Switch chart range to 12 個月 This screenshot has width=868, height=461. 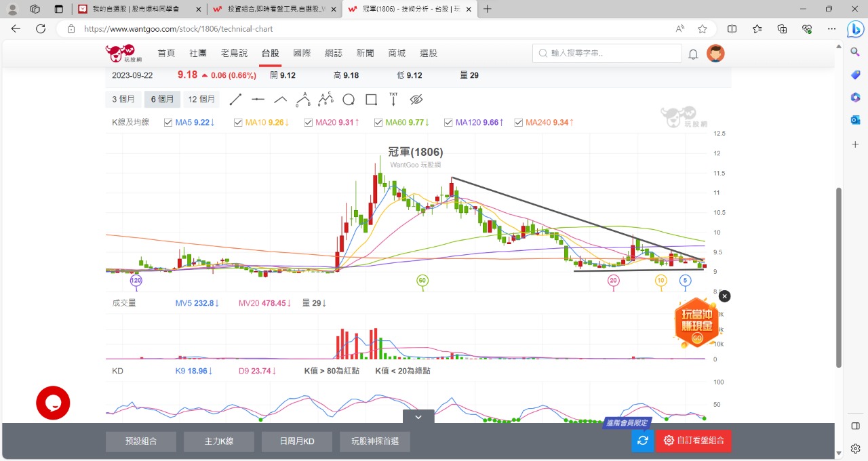point(201,100)
